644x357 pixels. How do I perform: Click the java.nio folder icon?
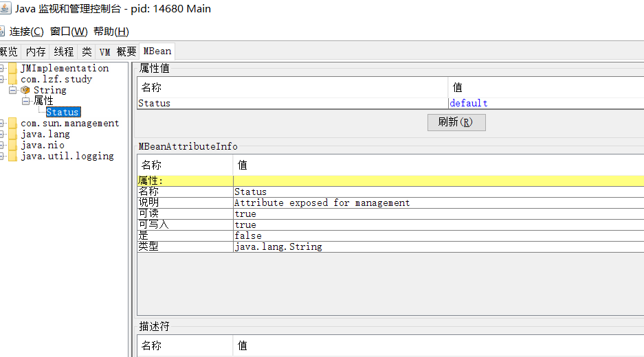(13, 146)
